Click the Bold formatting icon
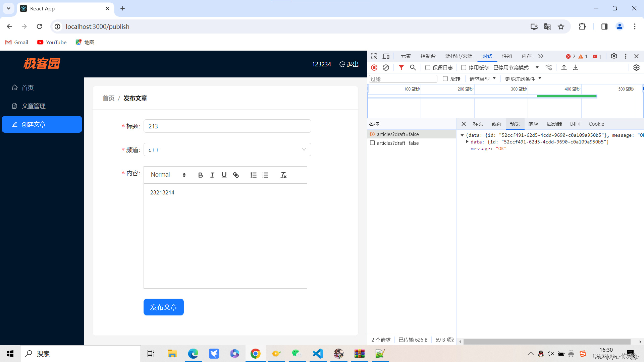This screenshot has width=644, height=362. tap(200, 175)
